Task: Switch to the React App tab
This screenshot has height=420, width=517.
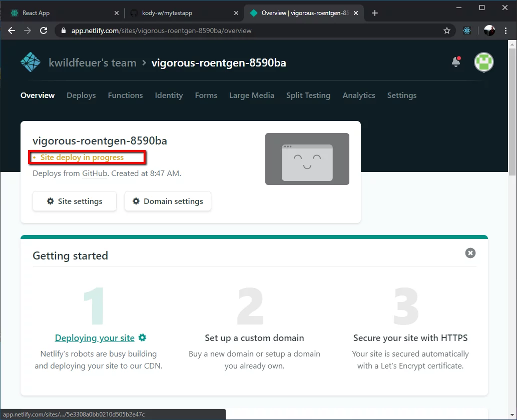Action: (x=63, y=13)
